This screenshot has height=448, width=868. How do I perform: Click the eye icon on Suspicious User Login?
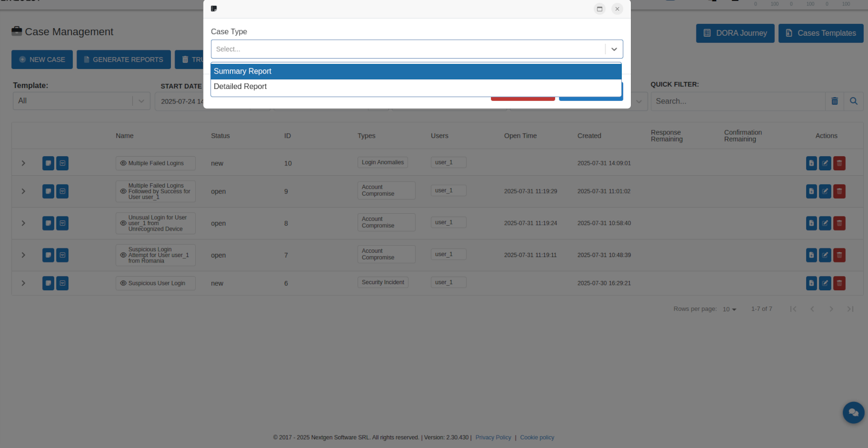(123, 283)
